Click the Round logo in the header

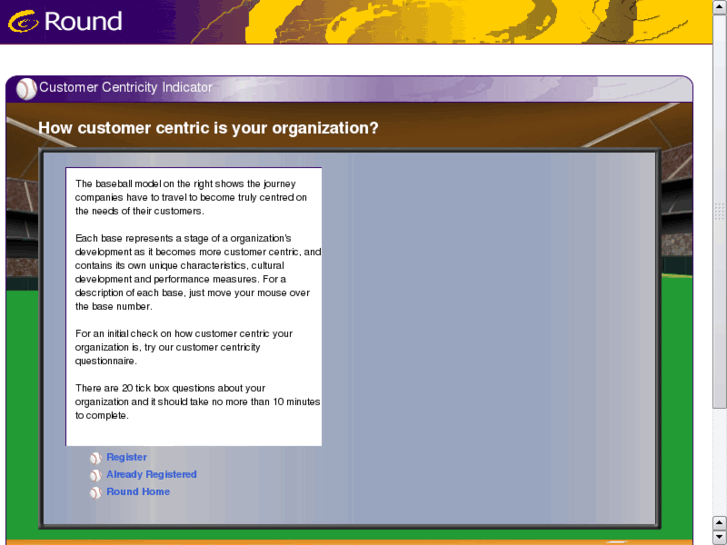(65, 21)
